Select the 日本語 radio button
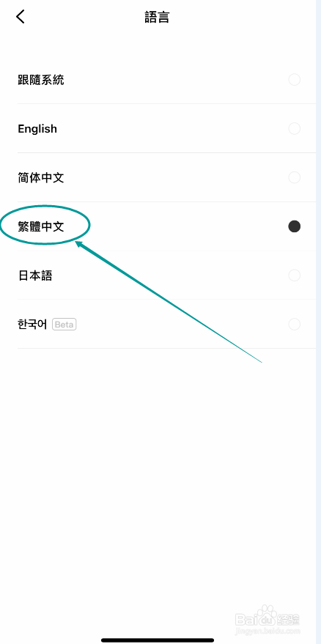Screen dimensions: 321x644 [x=295, y=275]
